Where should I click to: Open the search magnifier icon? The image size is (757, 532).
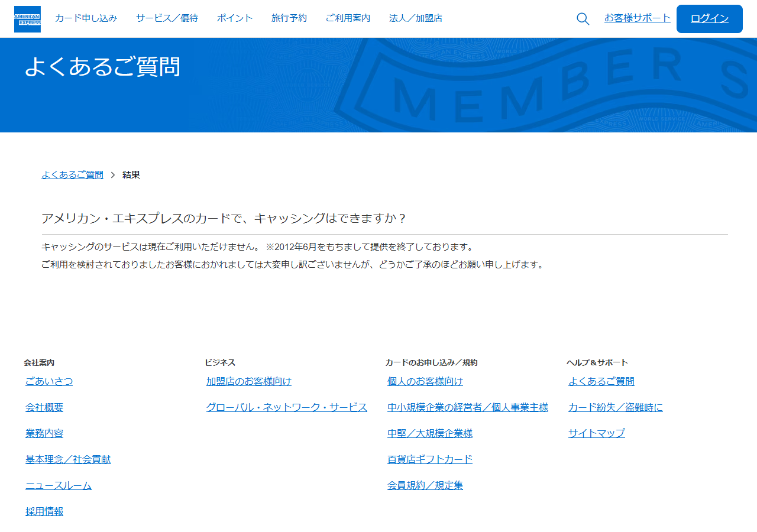pyautogui.click(x=583, y=19)
